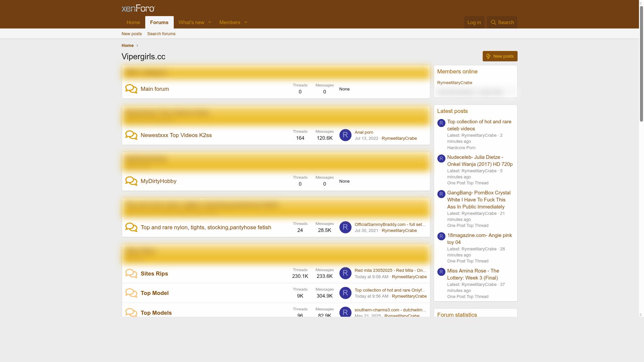Viewport: 644px width, 362px height.
Task: Expand the Members dropdown arrow
Action: (x=246, y=22)
